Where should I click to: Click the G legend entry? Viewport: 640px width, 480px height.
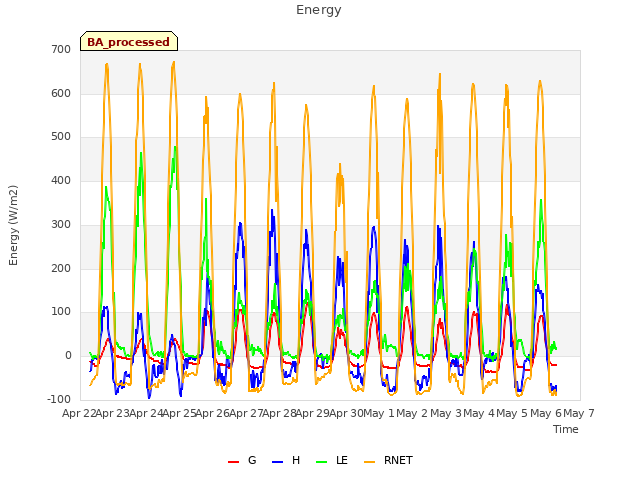coord(242,460)
